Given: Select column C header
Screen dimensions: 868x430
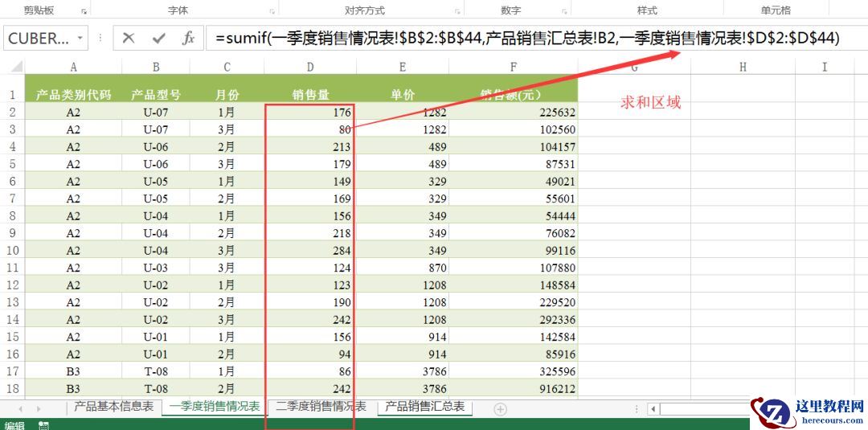Looking at the screenshot, I should [x=227, y=67].
